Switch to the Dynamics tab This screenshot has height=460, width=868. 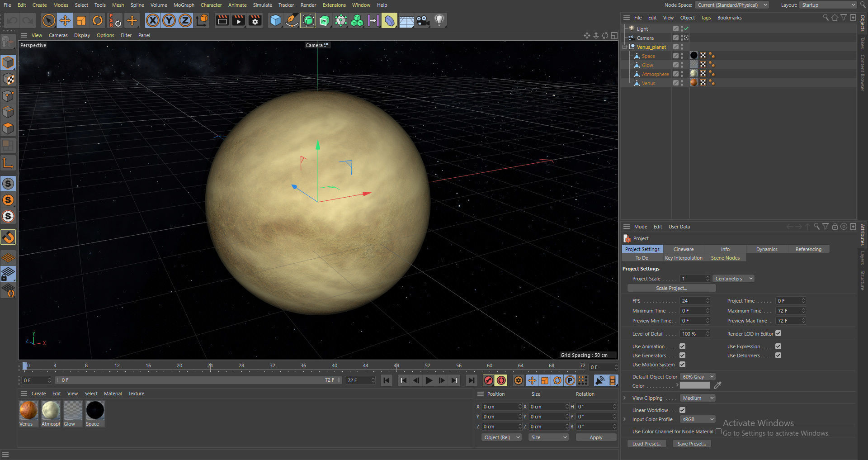click(767, 249)
